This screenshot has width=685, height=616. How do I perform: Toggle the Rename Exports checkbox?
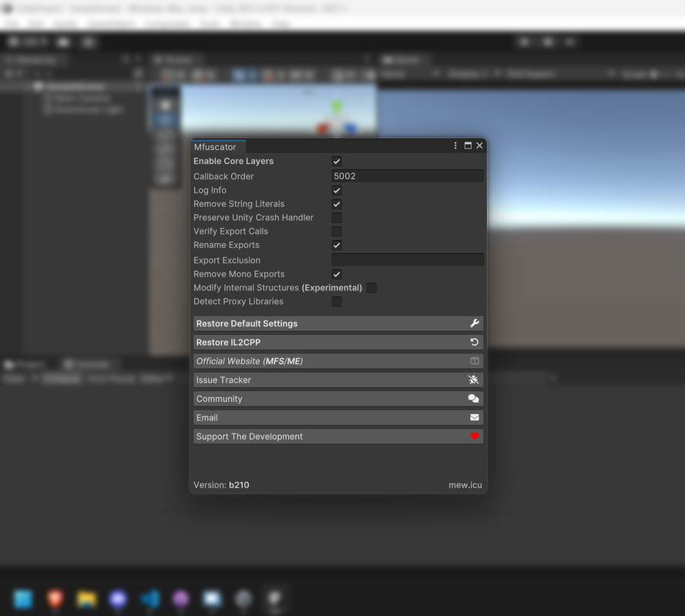[x=337, y=245]
